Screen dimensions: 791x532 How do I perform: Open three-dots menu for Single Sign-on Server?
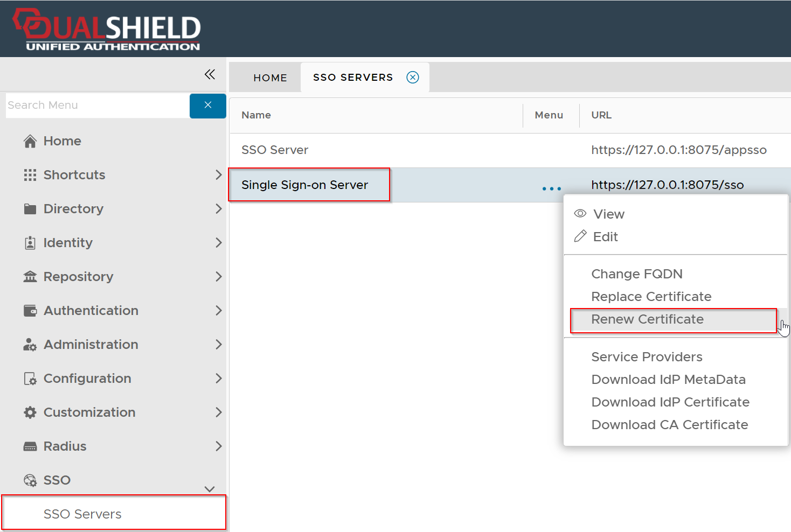click(x=551, y=188)
